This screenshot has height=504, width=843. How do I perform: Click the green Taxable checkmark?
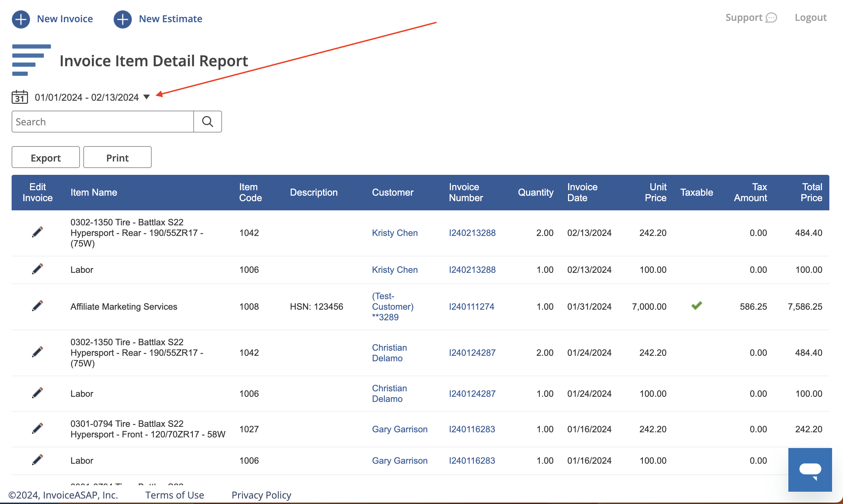pyautogui.click(x=696, y=306)
